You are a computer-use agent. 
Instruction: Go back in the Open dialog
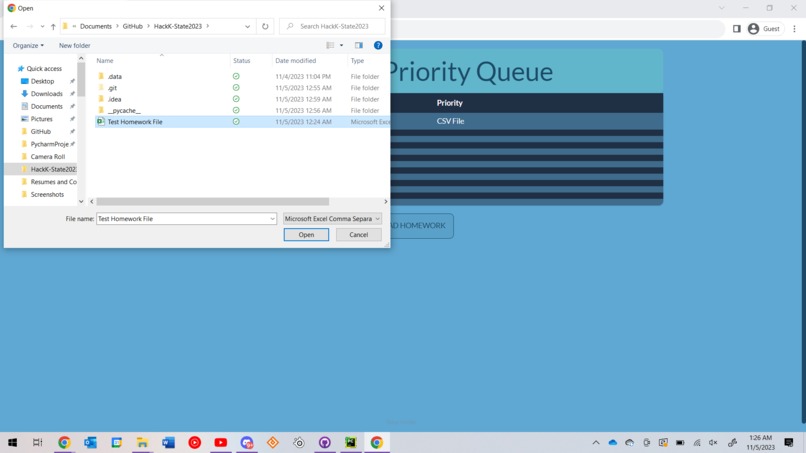[x=14, y=26]
